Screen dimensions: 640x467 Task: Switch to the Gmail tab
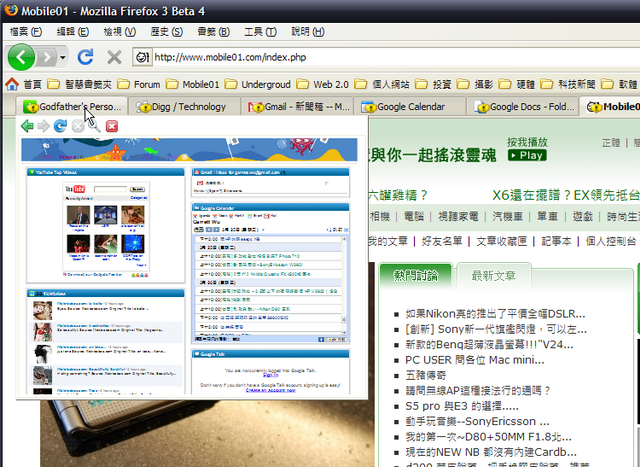click(297, 107)
